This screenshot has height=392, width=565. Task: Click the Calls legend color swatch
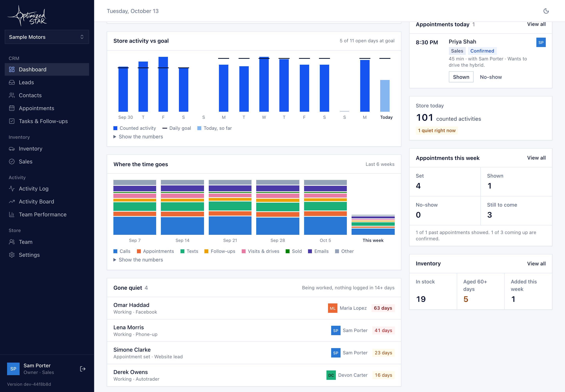click(x=115, y=251)
